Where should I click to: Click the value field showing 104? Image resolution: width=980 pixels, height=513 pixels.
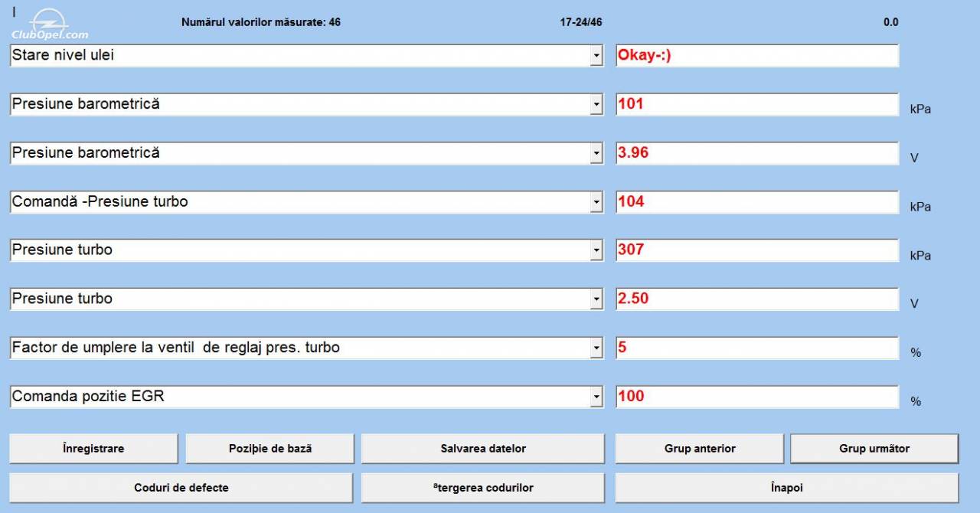[x=757, y=203]
